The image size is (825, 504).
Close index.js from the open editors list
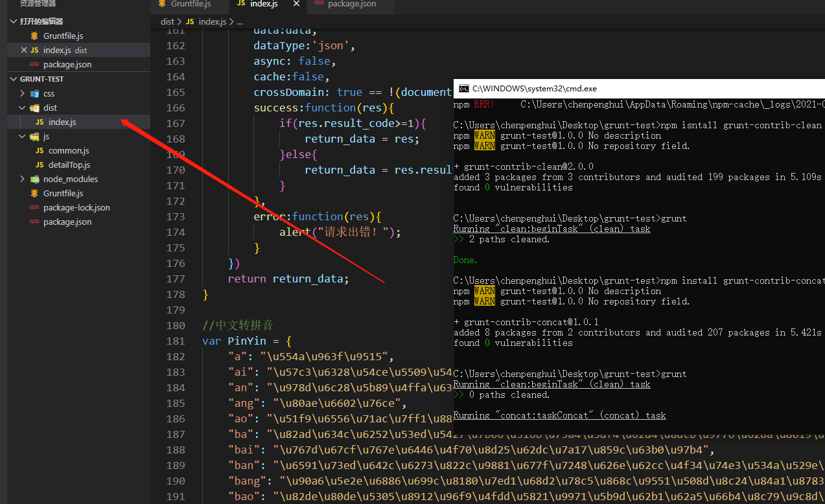pyautogui.click(x=24, y=50)
